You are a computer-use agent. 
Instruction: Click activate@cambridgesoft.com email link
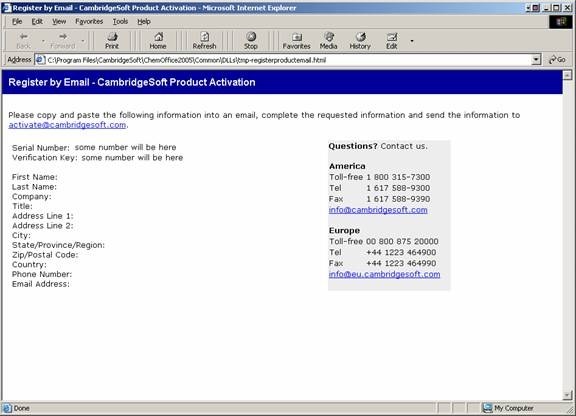tap(67, 125)
